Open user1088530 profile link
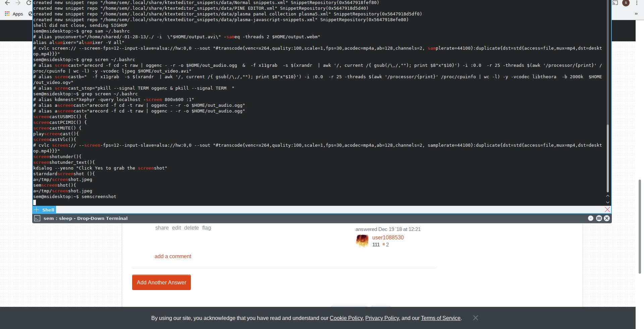 [388, 237]
